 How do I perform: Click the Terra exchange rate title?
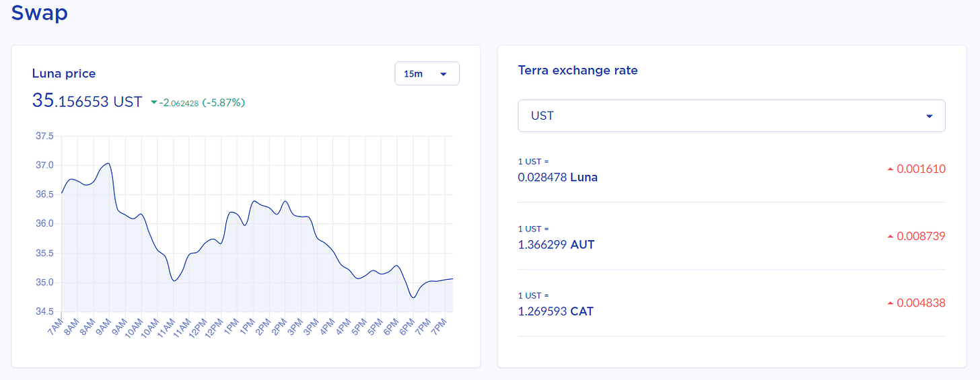pyautogui.click(x=577, y=71)
